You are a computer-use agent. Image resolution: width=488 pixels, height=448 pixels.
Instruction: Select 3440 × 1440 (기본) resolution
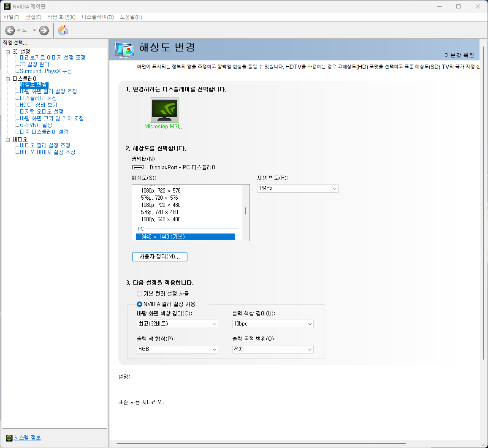point(185,237)
